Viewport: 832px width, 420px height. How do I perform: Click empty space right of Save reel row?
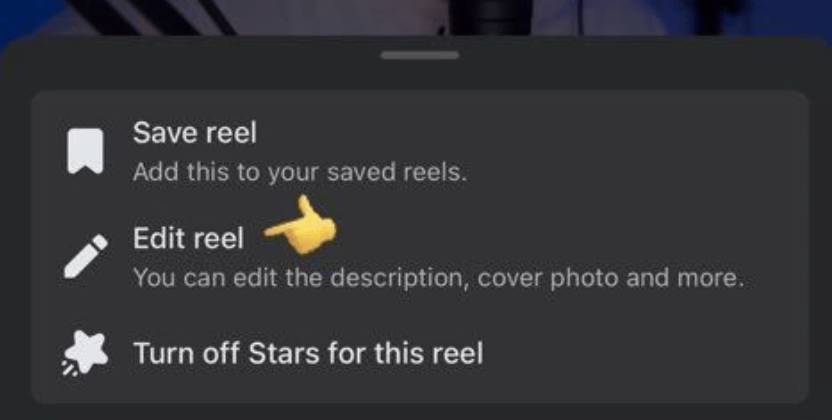pyautogui.click(x=637, y=151)
